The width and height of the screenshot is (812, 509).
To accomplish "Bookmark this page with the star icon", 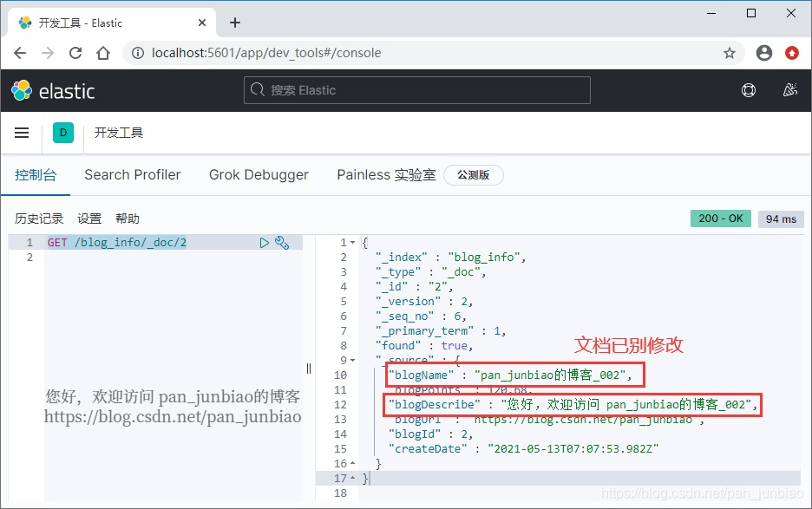I will click(x=729, y=53).
